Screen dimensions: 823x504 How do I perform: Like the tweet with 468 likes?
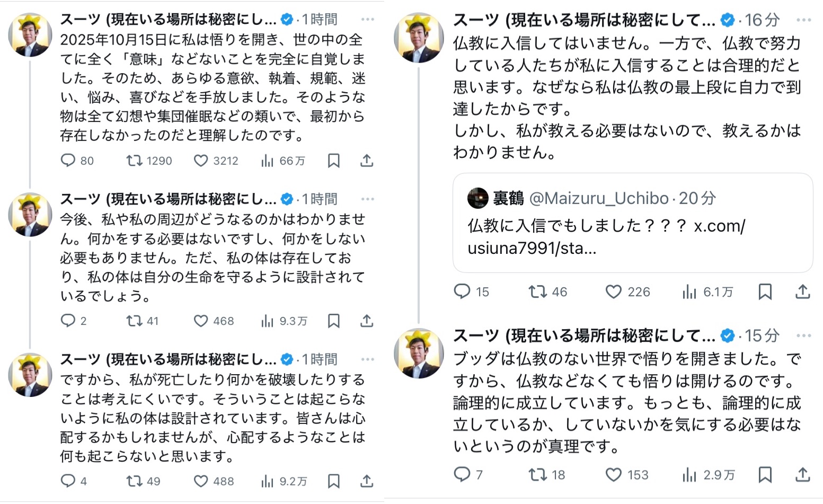coord(201,321)
